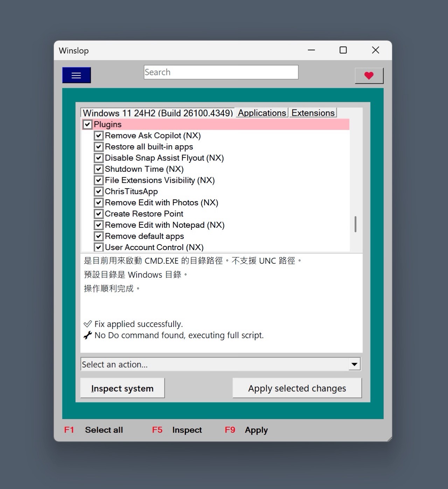Switch to the Extensions tab

tap(313, 113)
